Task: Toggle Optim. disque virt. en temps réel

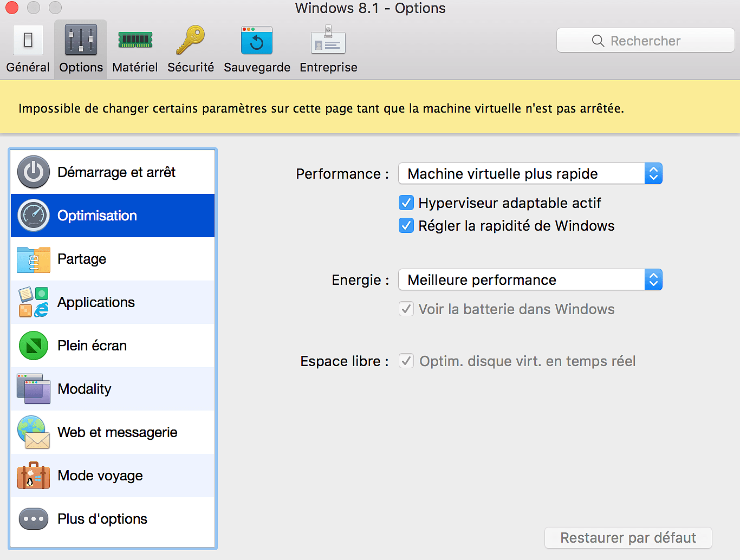Action: click(x=406, y=361)
